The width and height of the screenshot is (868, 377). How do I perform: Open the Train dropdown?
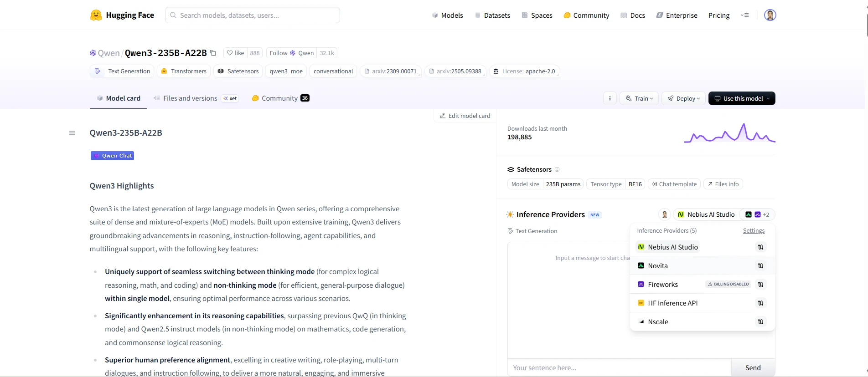[x=639, y=98]
